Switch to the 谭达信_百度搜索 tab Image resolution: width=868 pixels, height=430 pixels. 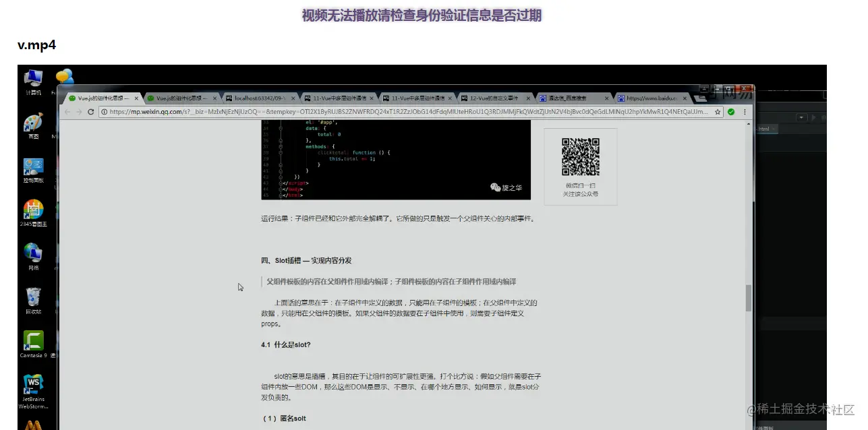point(573,98)
